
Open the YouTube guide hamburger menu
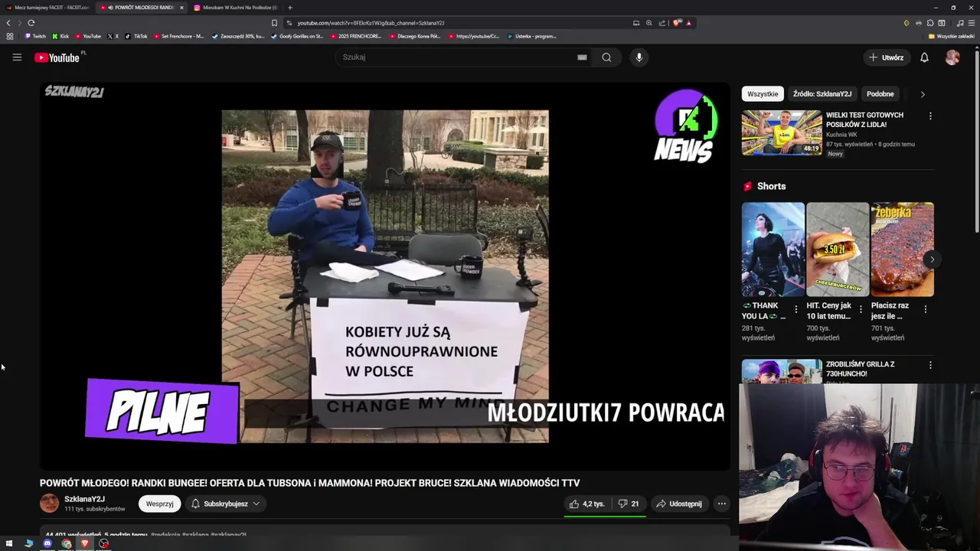[17, 57]
